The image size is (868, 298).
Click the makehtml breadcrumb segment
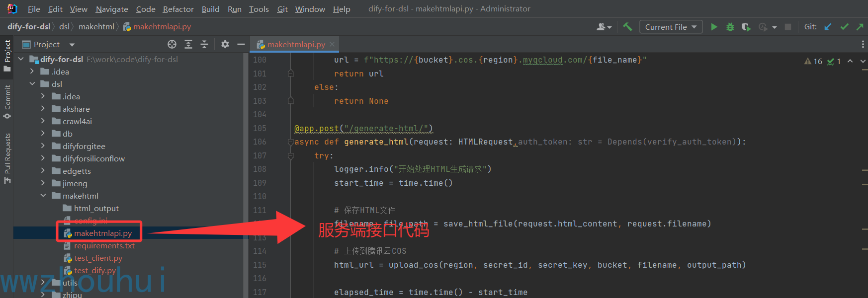point(96,27)
